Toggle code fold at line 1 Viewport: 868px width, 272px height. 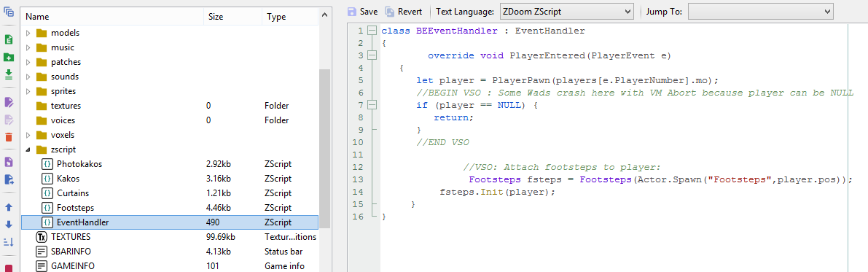[x=372, y=31]
